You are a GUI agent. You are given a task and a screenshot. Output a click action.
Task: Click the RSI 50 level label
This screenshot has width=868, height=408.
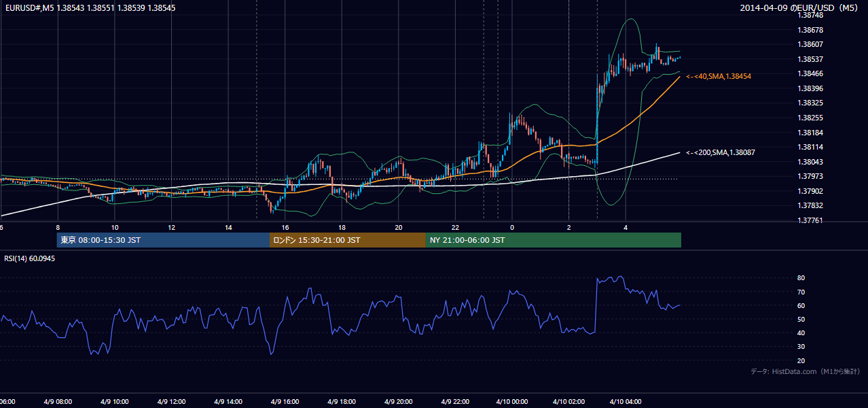pyautogui.click(x=801, y=319)
